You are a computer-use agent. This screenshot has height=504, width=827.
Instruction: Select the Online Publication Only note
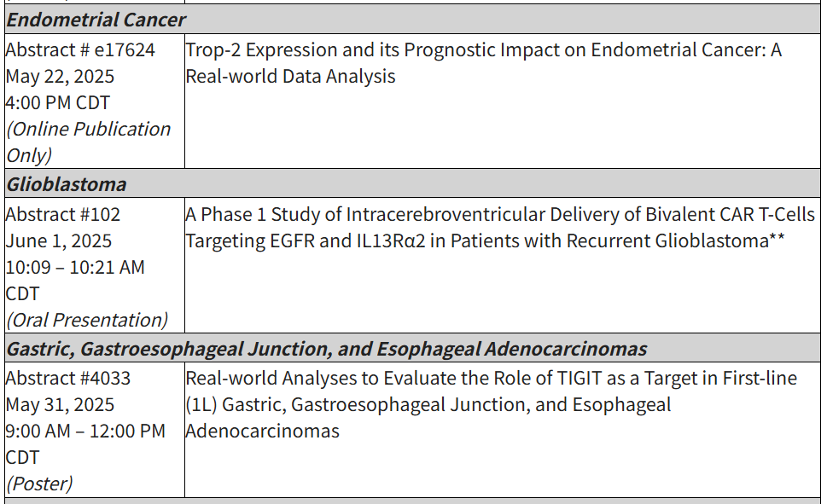pos(88,142)
